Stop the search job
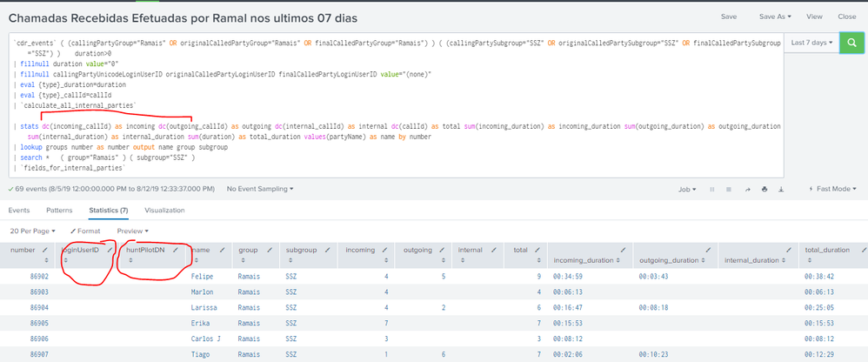 729,188
